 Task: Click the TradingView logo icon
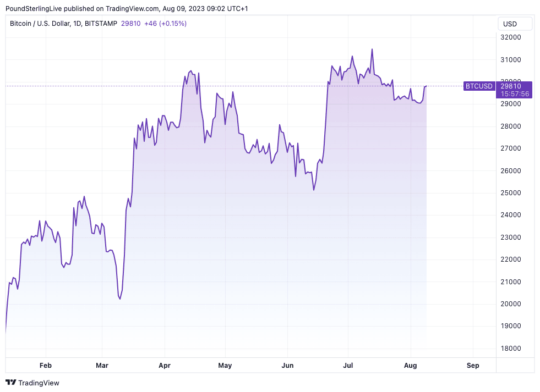click(11, 383)
